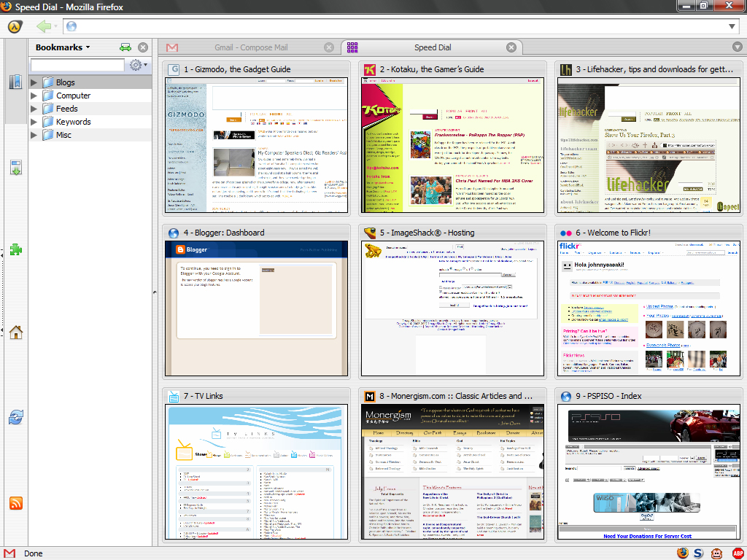The image size is (747, 560).
Task: Go back with the green arrow button
Action: (x=43, y=26)
